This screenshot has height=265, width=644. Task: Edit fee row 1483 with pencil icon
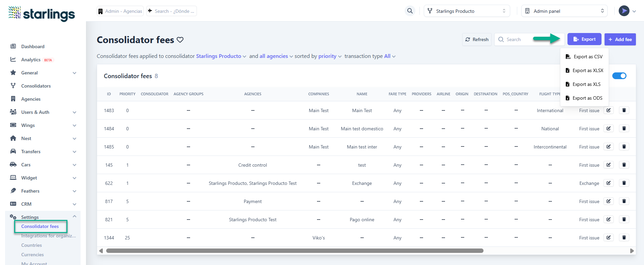608,110
